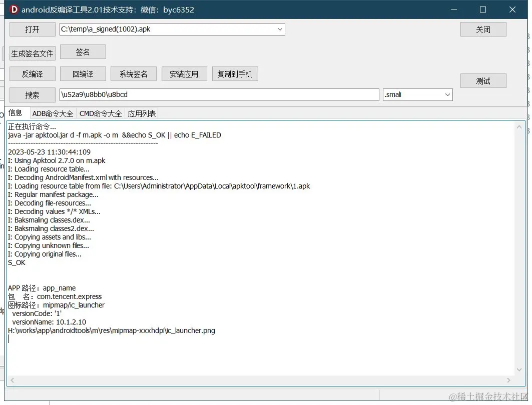Close the window with the title bar X
532x405 pixels.
[512, 9]
